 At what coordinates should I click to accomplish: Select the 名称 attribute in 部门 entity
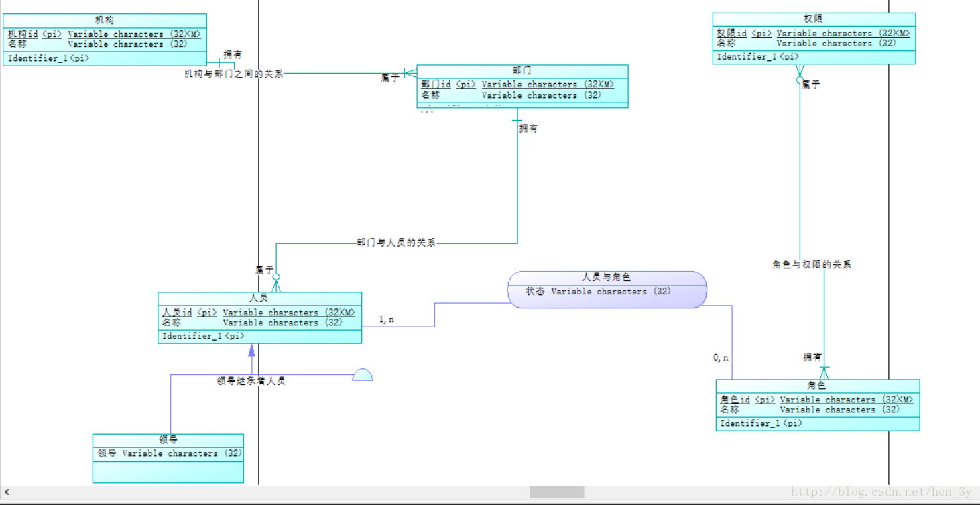pyautogui.click(x=511, y=95)
